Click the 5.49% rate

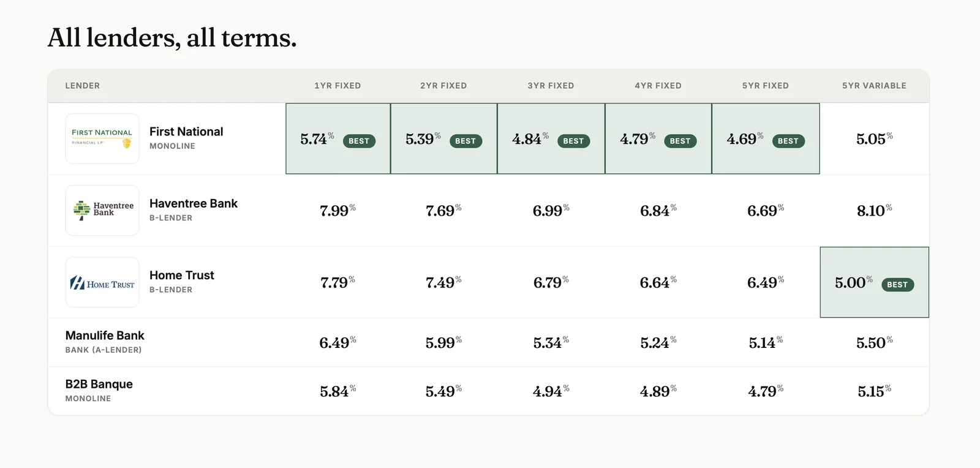pos(443,391)
